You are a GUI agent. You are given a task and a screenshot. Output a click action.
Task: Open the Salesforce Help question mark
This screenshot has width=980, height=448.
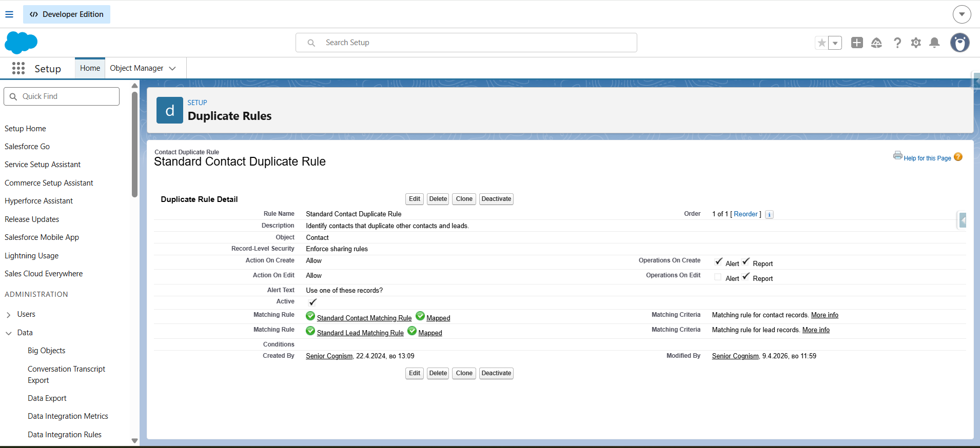tap(897, 43)
